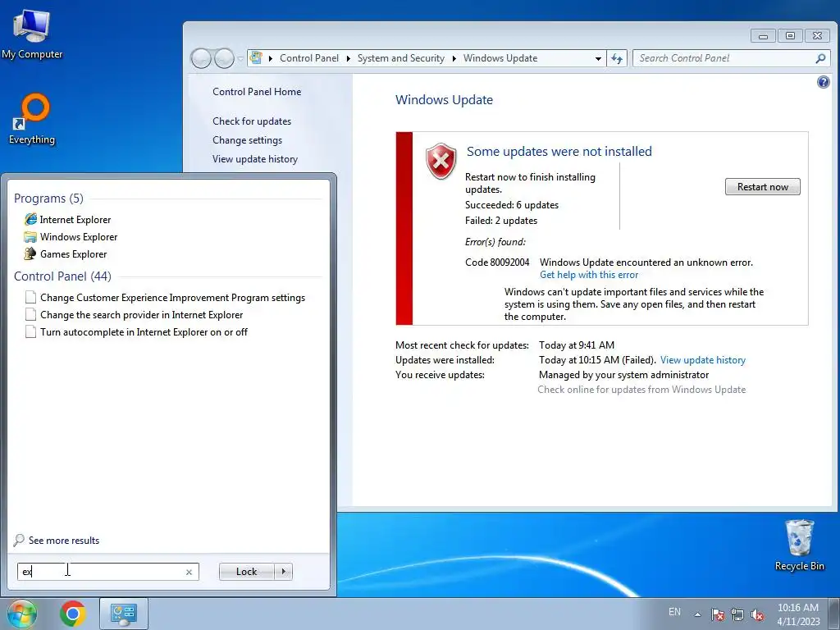Click the search magnifier in Control Panel
This screenshot has height=630, width=840.
(820, 58)
